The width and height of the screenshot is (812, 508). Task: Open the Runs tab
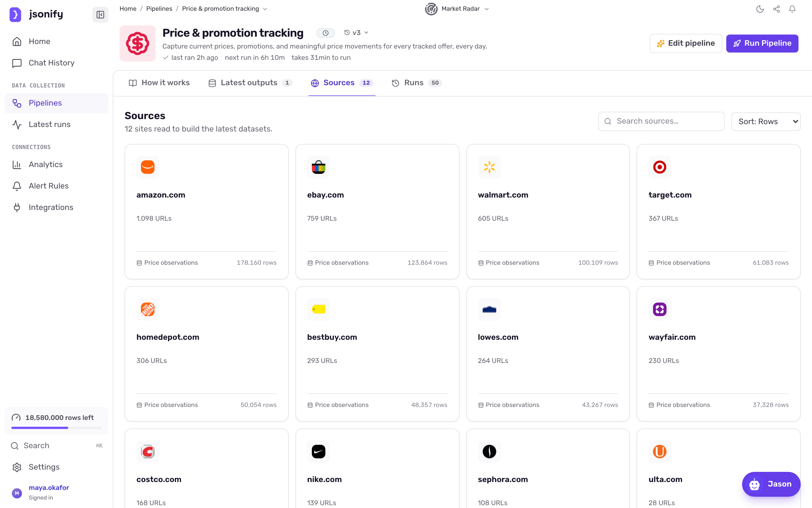point(417,83)
